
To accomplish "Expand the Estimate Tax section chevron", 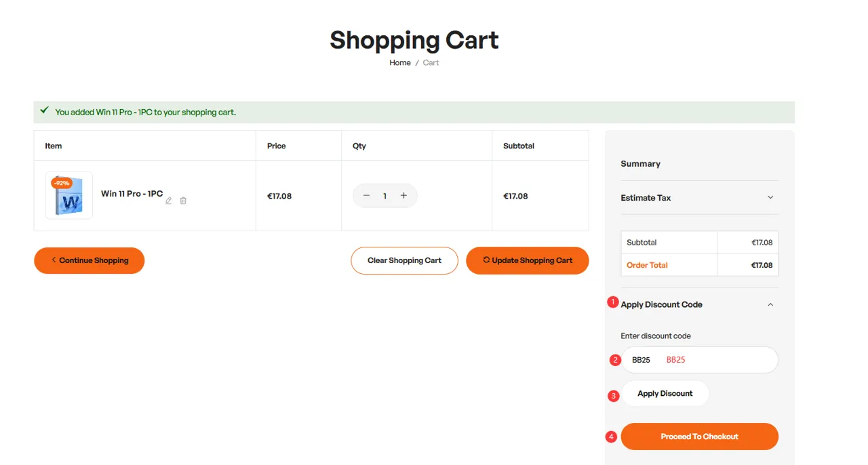I will [770, 197].
